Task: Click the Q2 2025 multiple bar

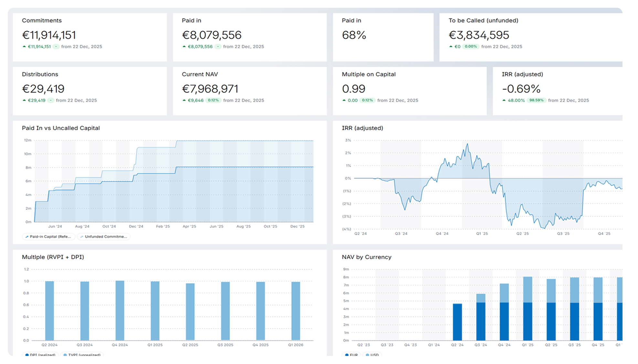Action: (190, 312)
